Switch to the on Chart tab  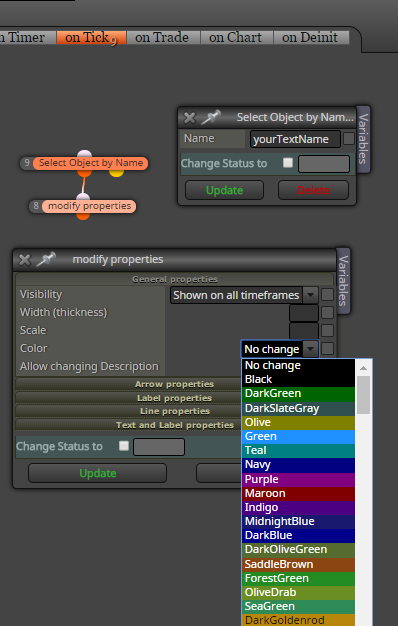point(236,38)
